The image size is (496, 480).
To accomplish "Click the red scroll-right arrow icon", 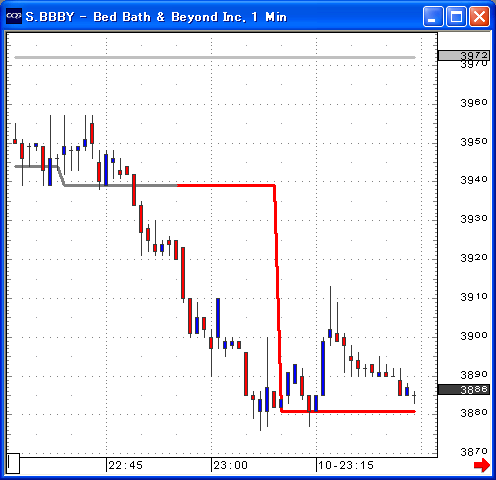I will click(482, 465).
